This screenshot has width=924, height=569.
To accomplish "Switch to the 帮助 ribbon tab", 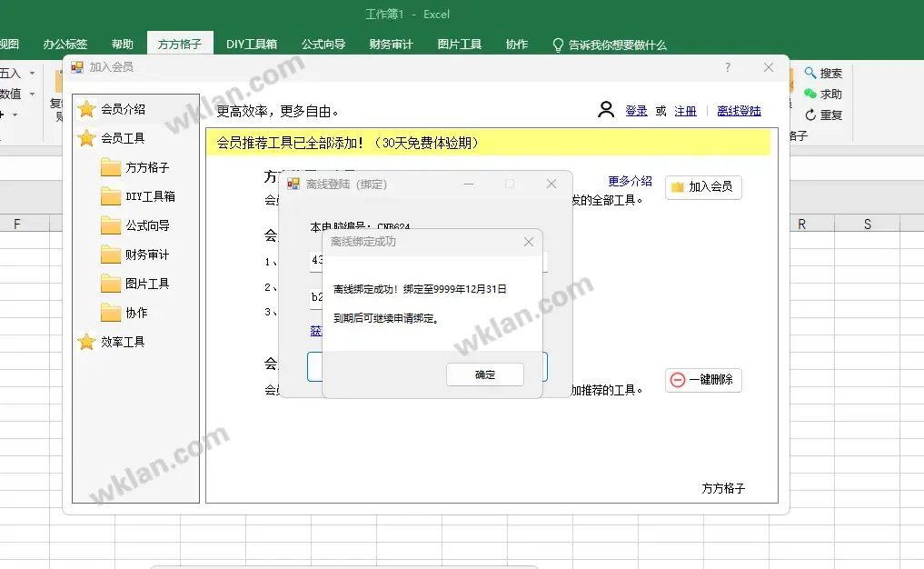I will click(x=123, y=45).
